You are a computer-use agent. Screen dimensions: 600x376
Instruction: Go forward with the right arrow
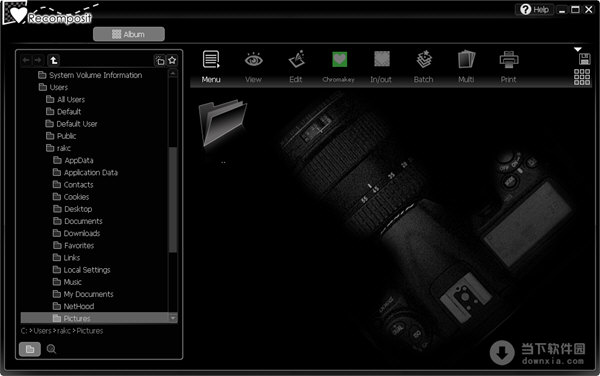pyautogui.click(x=38, y=60)
